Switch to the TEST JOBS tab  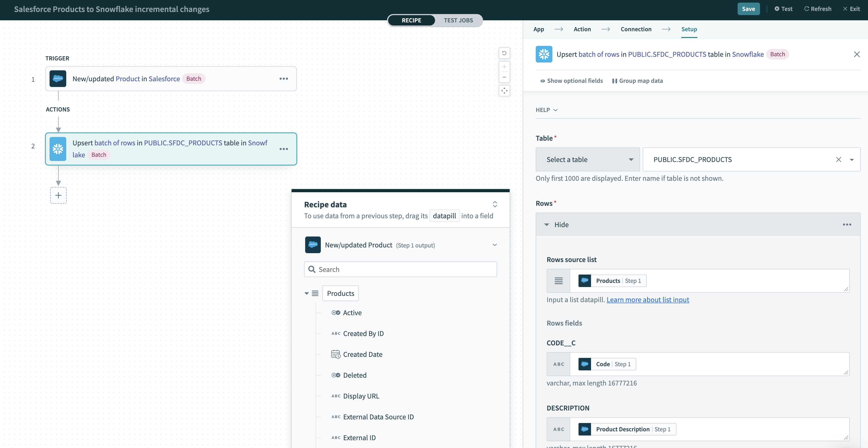(458, 20)
